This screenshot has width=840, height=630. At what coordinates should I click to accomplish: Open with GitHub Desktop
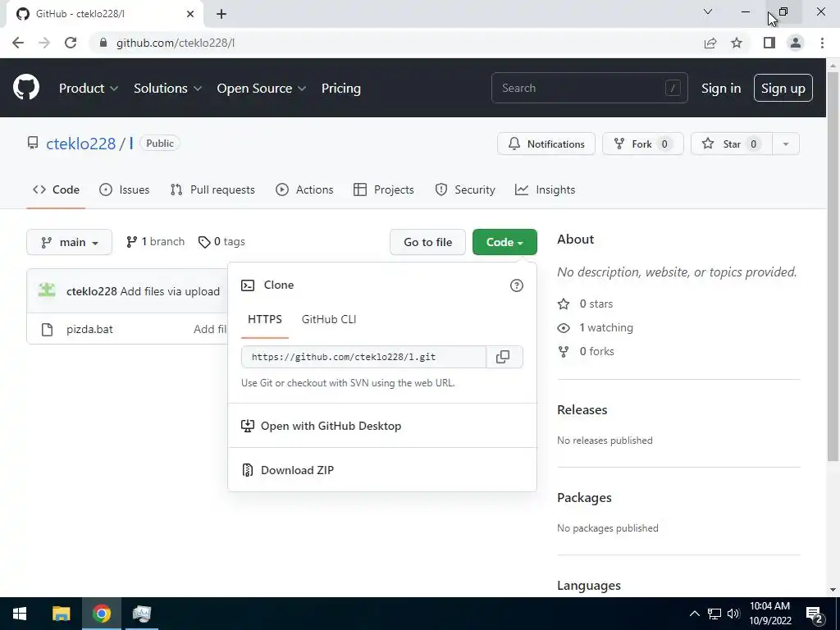coord(382,426)
